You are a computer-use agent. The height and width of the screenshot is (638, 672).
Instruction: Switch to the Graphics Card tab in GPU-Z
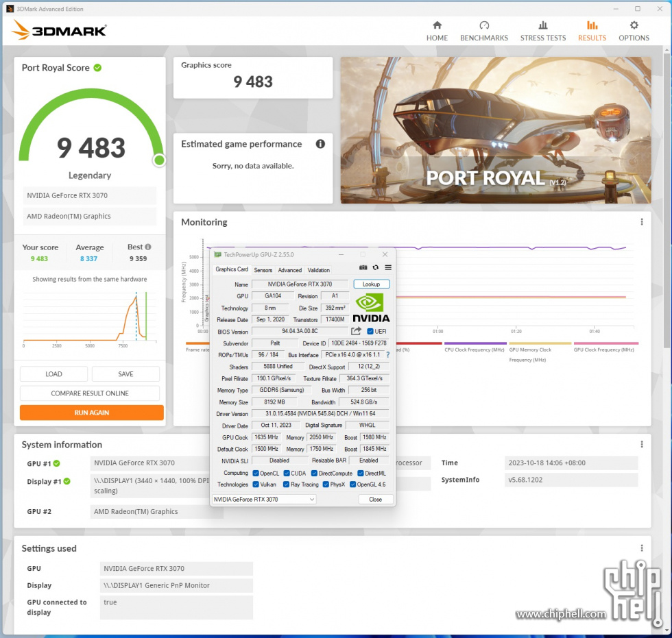click(x=232, y=269)
